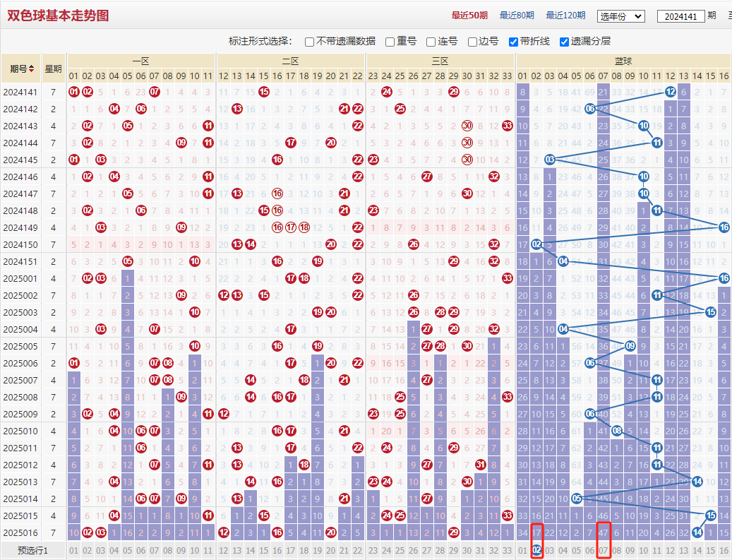Image resolution: width=732 pixels, height=560 pixels.
Task: Tick the 连号 checkbox
Action: pyautogui.click(x=431, y=42)
